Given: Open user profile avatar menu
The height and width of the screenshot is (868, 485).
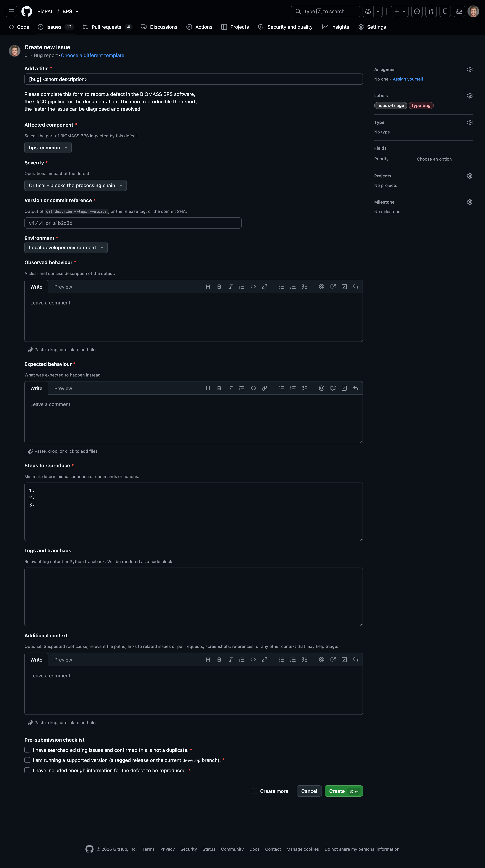Looking at the screenshot, I should (474, 11).
